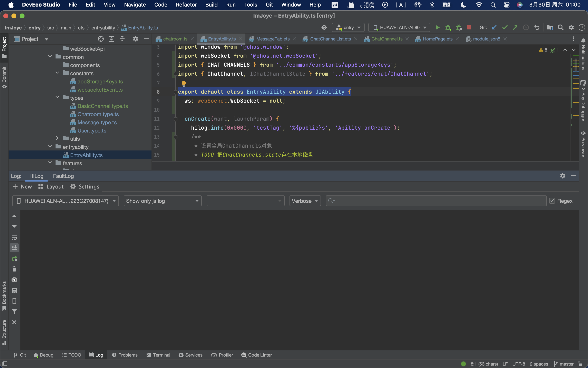Open IDE settings gear in main toolbar
This screenshot has width=588, height=368.
[x=571, y=28]
